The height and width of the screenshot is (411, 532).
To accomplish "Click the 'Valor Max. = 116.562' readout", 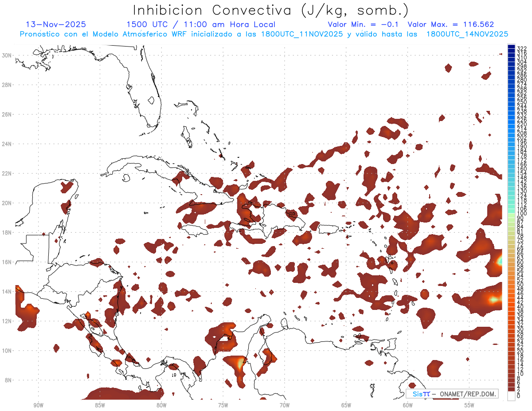I will point(451,24).
